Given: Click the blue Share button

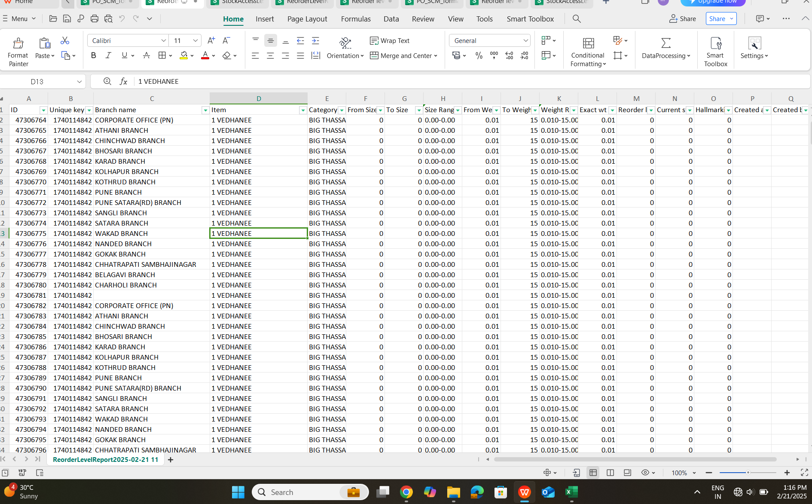Looking at the screenshot, I should (x=721, y=19).
